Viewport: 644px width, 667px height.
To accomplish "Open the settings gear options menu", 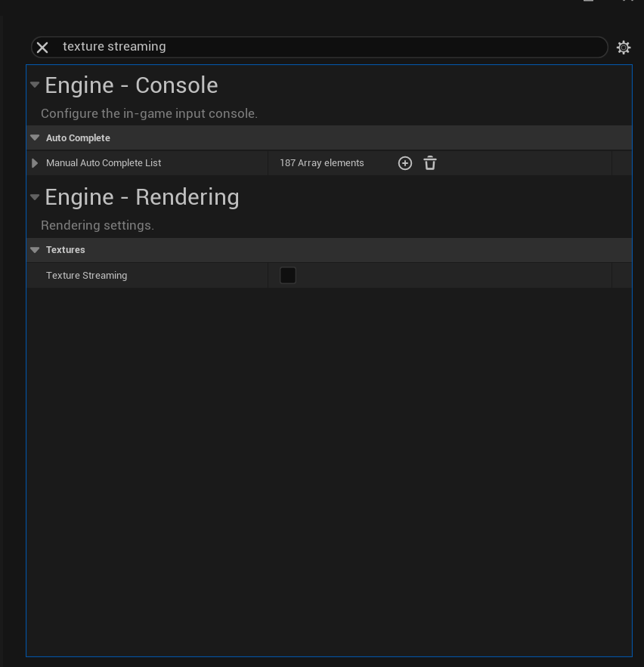I will 624,48.
